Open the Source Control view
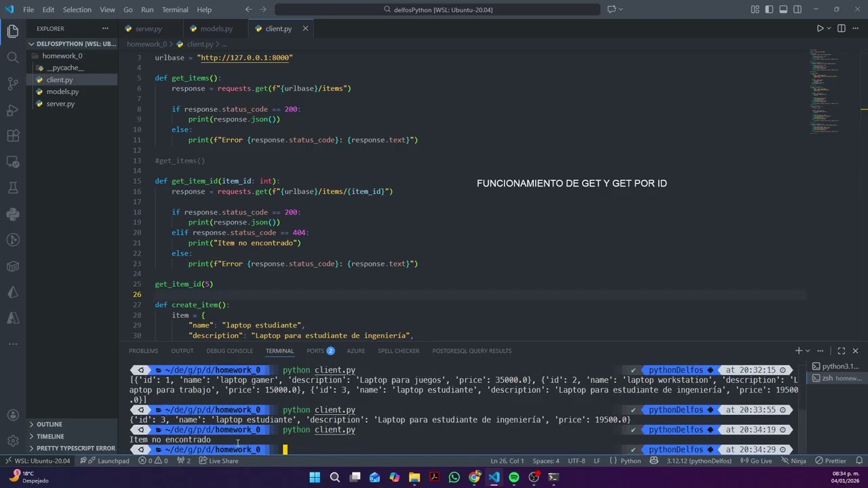This screenshot has height=488, width=868. (13, 83)
